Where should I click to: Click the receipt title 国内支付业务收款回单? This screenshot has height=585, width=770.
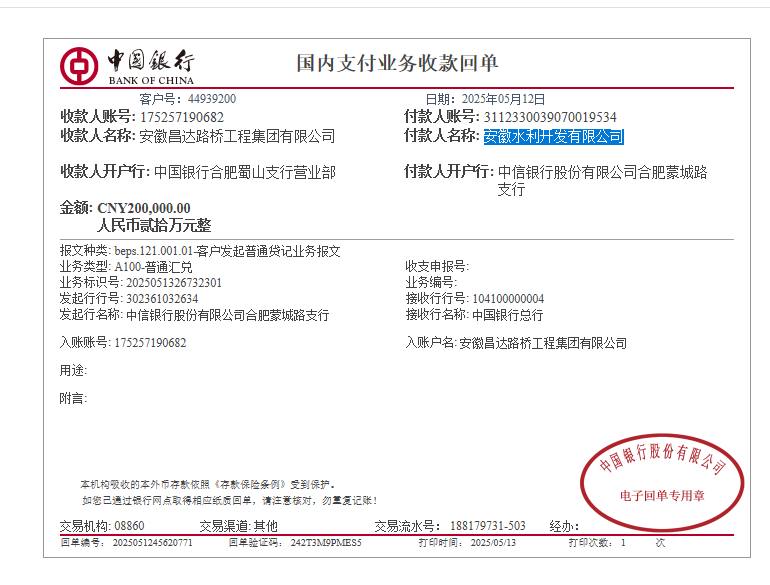click(397, 64)
